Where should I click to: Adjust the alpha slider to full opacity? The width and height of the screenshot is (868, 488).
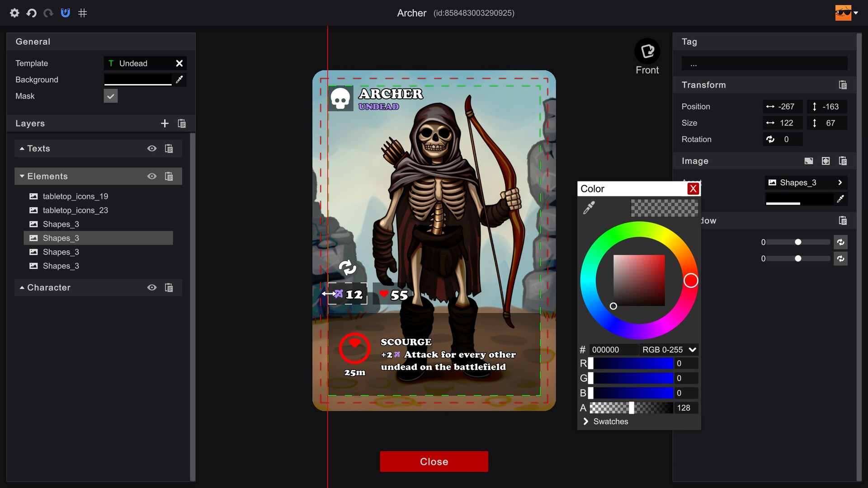coord(670,408)
